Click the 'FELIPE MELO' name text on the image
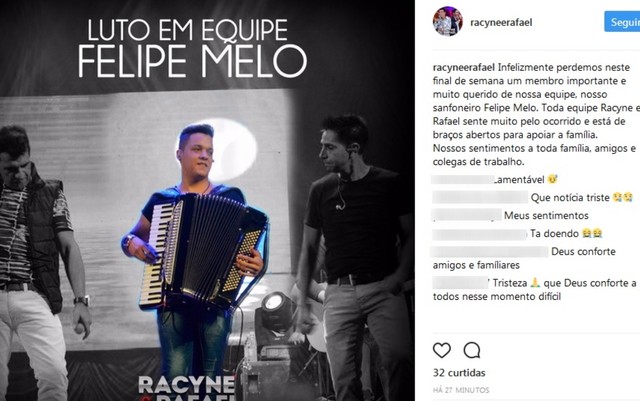 point(192,62)
